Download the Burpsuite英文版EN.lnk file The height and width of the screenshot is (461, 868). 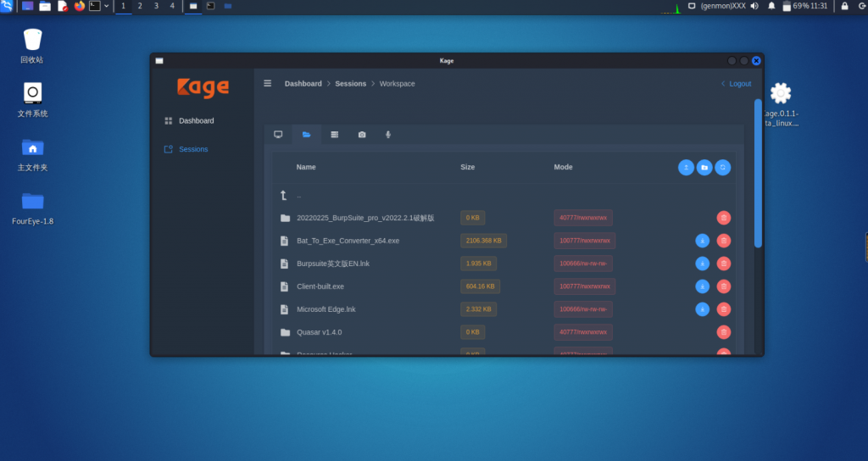[702, 264]
